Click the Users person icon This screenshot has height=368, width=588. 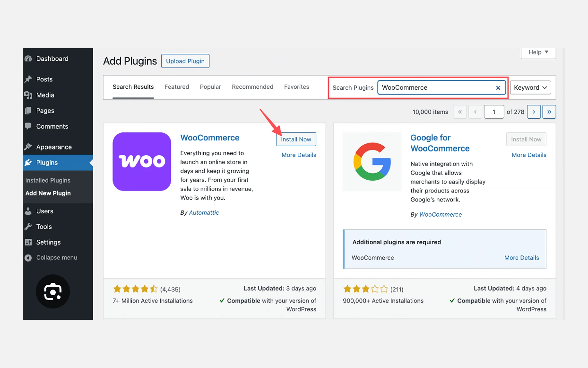point(28,211)
